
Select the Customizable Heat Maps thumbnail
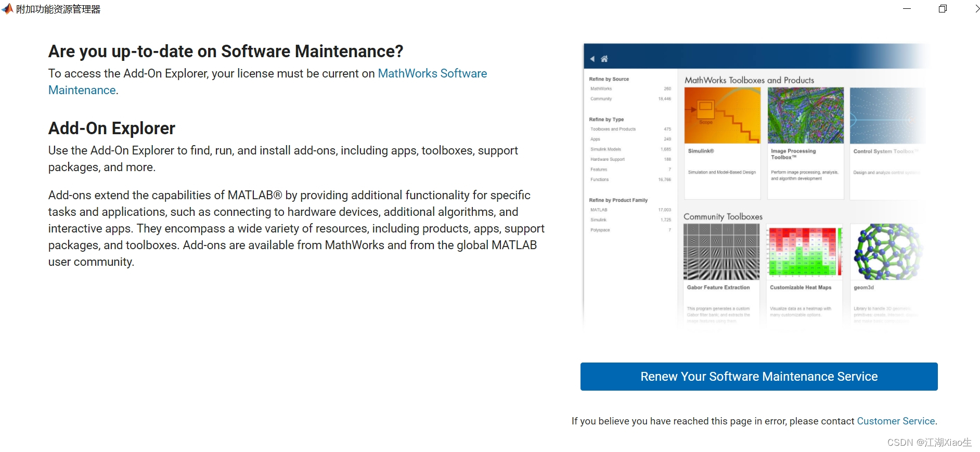pos(805,252)
